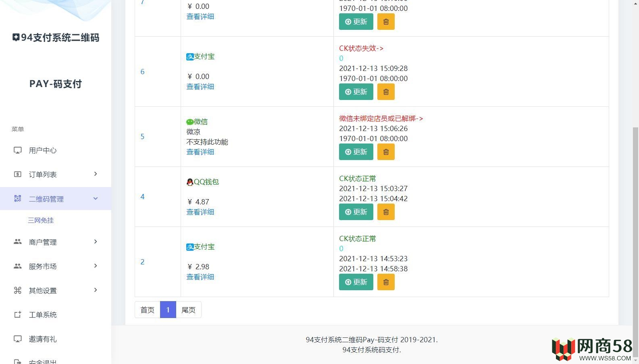Open 查看详细 link for QQ钱包 row

[x=200, y=212]
